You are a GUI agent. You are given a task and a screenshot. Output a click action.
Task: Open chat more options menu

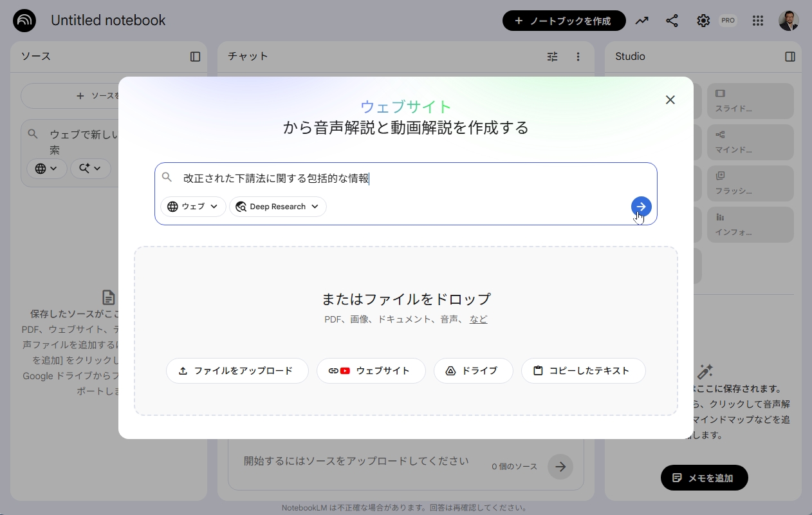[x=578, y=57]
